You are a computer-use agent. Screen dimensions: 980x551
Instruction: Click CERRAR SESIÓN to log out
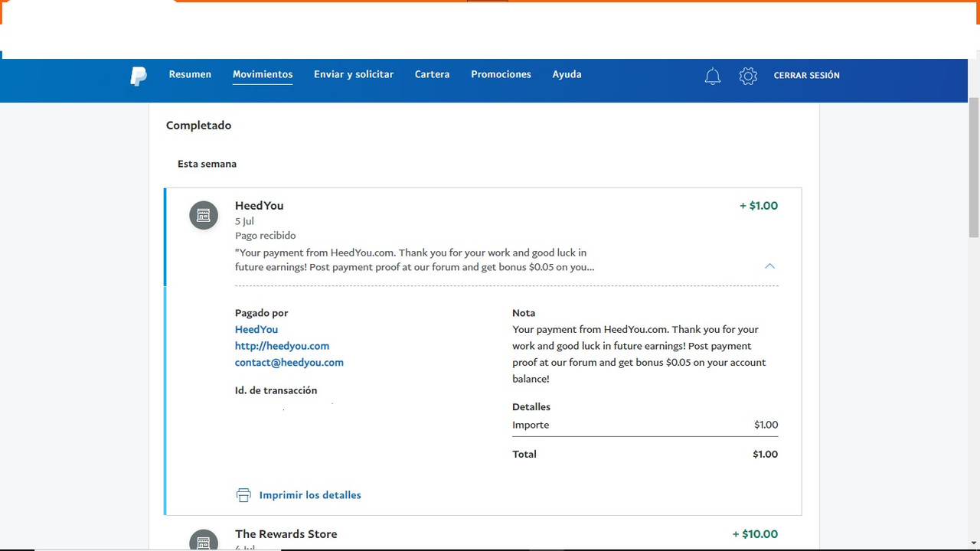806,75
